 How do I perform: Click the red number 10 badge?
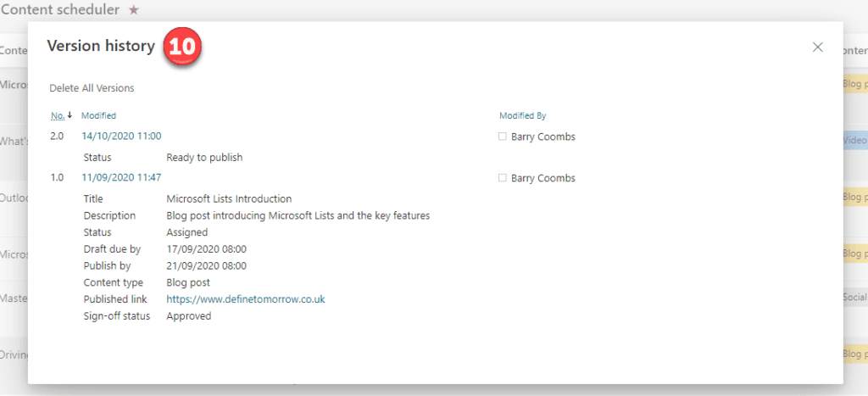coord(182,47)
